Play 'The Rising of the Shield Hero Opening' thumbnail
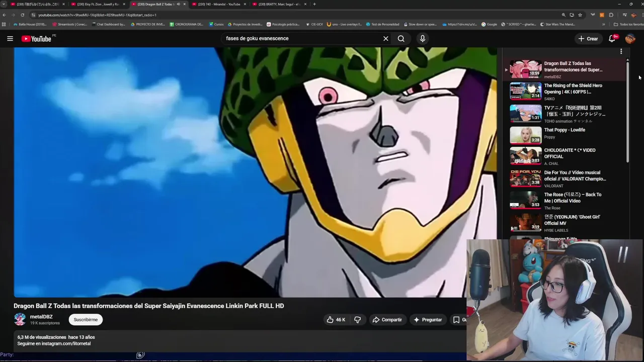This screenshot has width=644, height=362. [525, 91]
